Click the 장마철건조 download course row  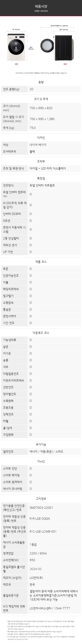tap(41, 394)
